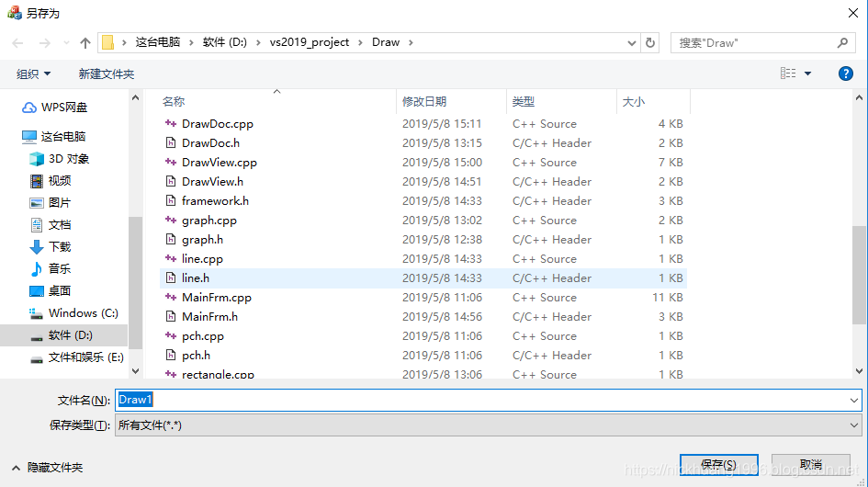The height and width of the screenshot is (487, 868).
Task: Navigate to 软件 (D:) in the breadcrumb
Action: coord(225,42)
